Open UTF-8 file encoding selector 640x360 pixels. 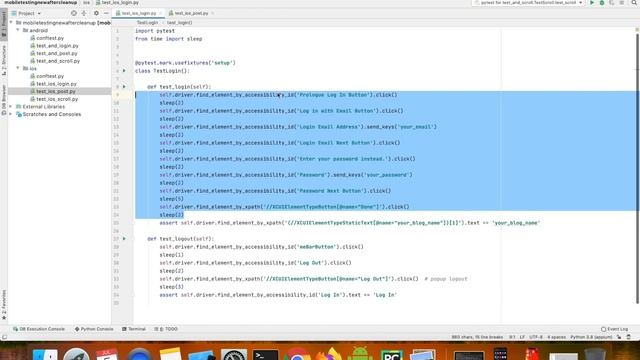536,337
